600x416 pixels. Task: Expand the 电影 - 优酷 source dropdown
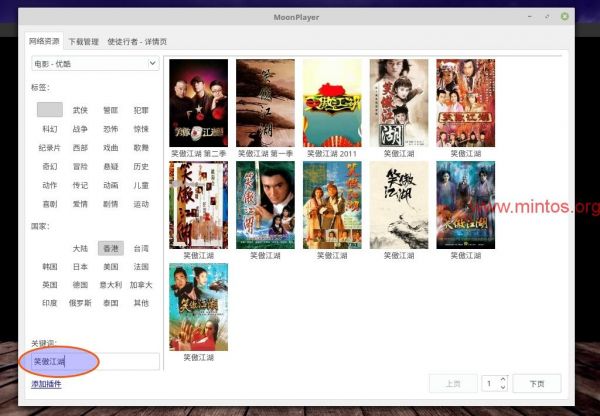pos(95,63)
